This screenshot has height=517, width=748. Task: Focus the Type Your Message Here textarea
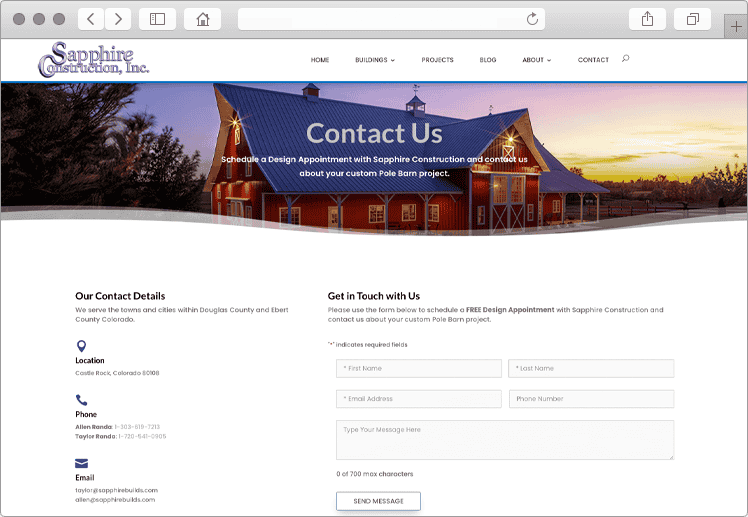coord(505,440)
